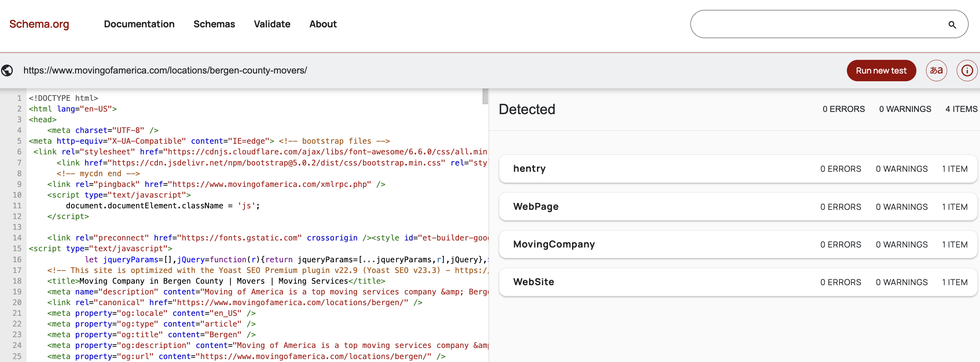This screenshot has width=980, height=362.
Task: Click the og:locale meta line
Action: pos(151,313)
